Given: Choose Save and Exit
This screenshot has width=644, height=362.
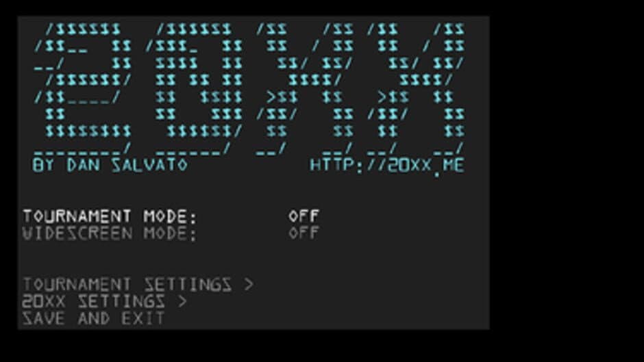Looking at the screenshot, I should [x=93, y=318].
